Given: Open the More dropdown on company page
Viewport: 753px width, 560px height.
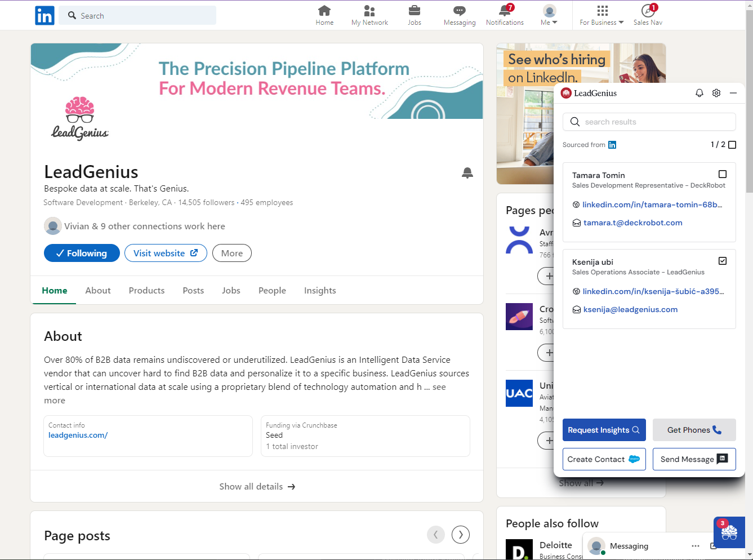Looking at the screenshot, I should click(232, 253).
